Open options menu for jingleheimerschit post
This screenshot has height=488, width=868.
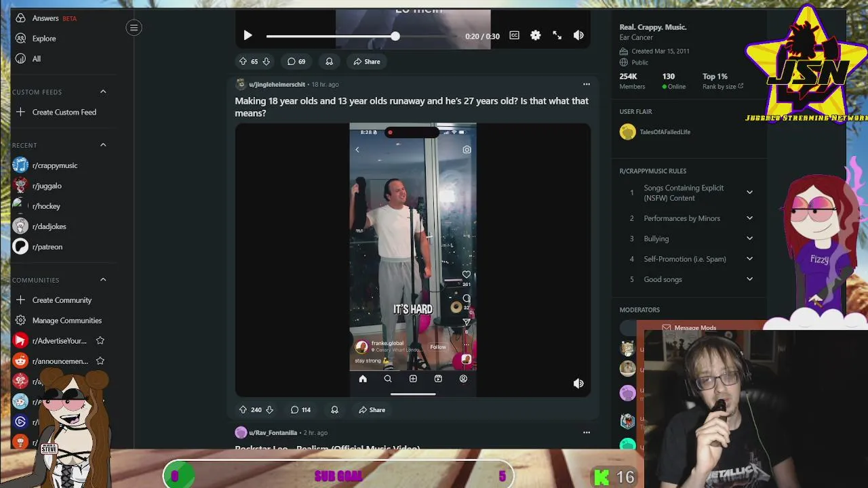coord(587,85)
